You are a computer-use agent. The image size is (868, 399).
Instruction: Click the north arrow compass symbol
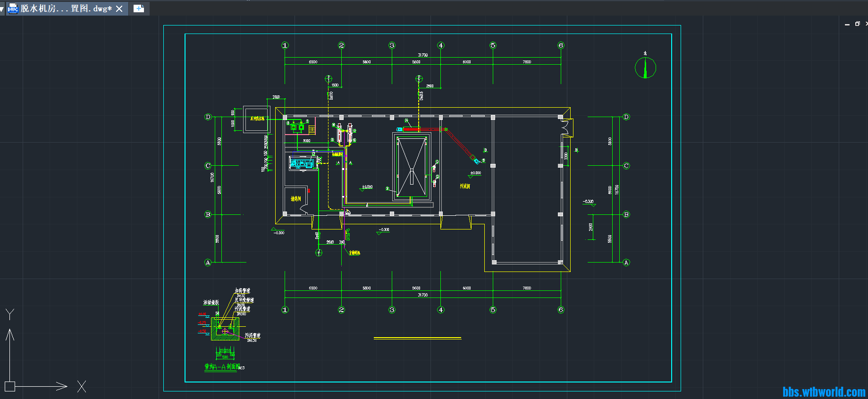(645, 68)
